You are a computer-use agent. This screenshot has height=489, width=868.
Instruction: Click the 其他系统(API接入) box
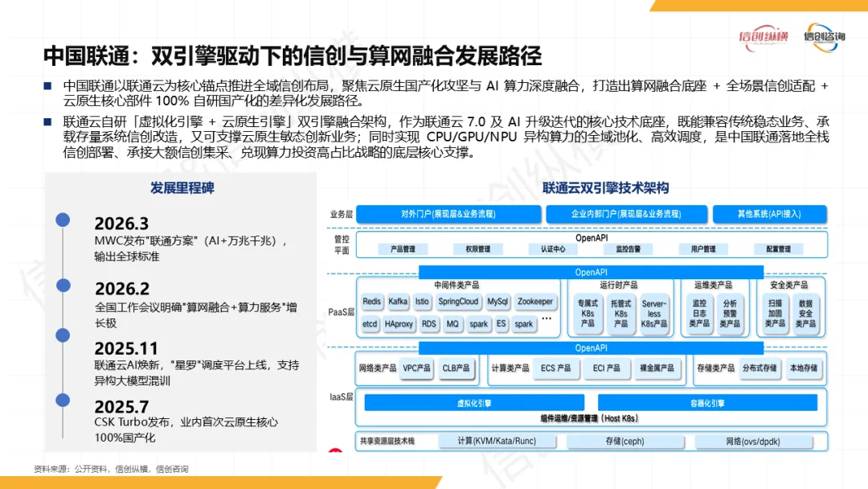[769, 214]
